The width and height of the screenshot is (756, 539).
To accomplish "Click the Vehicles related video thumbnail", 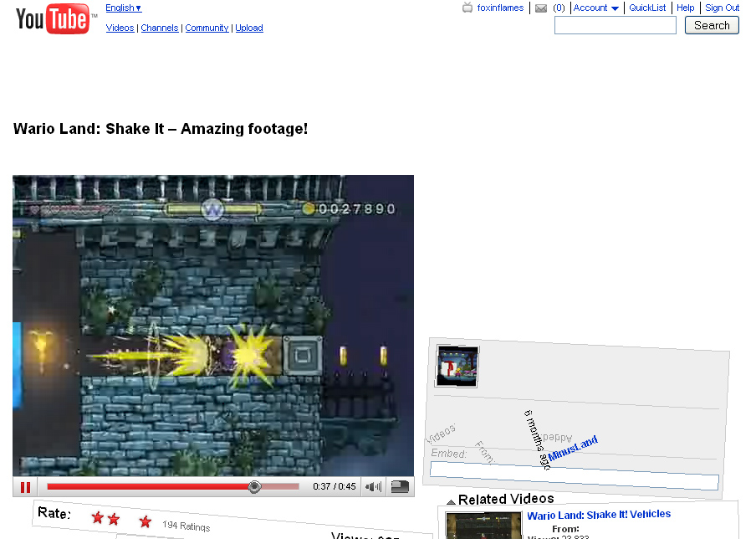I will click(483, 526).
